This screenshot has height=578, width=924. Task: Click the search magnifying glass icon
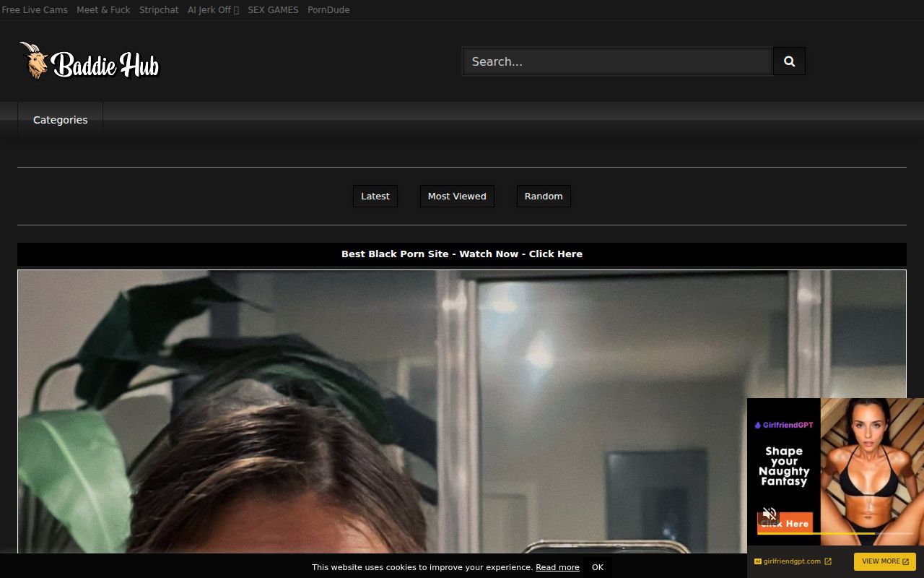tap(788, 61)
